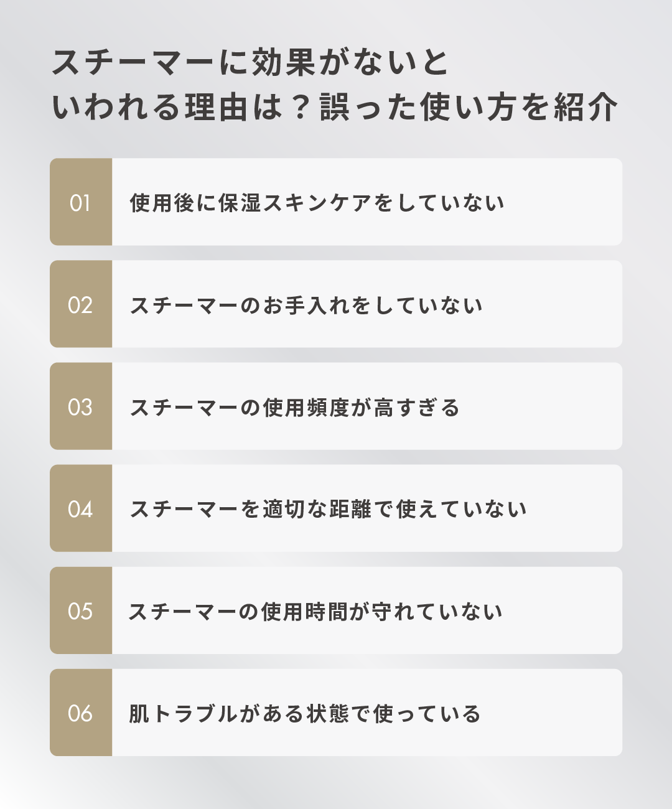
Task: Select the スチーマーのお手入れをしていない item text
Action: pyautogui.click(x=306, y=305)
